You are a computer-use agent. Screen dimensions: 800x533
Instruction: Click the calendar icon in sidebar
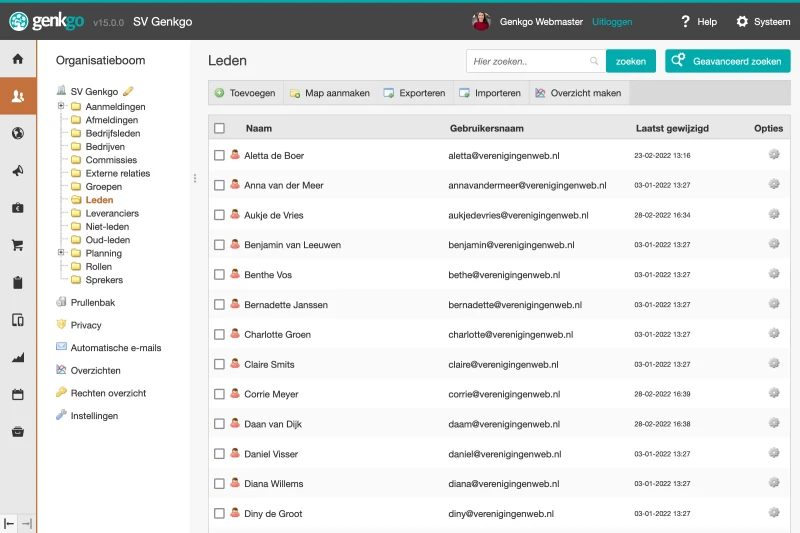point(17,394)
